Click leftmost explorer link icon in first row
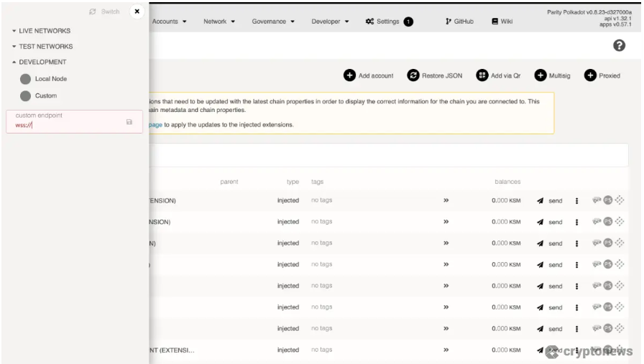This screenshot has height=364, width=644. 597,200
